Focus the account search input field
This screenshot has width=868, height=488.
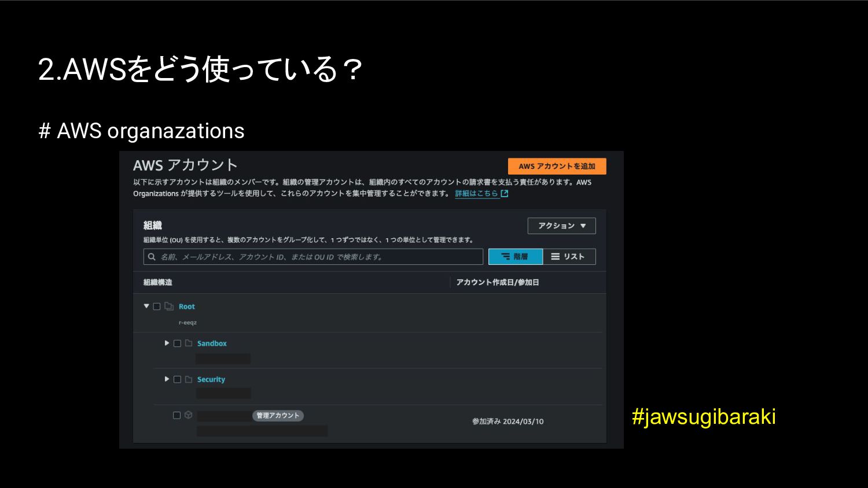click(x=313, y=257)
